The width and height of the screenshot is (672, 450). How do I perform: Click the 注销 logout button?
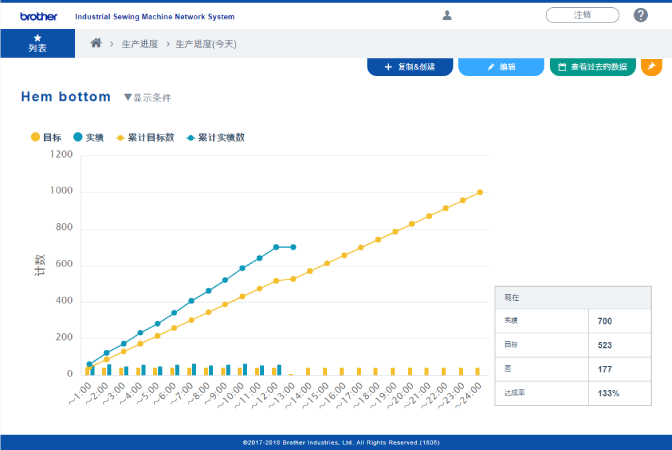click(x=582, y=15)
